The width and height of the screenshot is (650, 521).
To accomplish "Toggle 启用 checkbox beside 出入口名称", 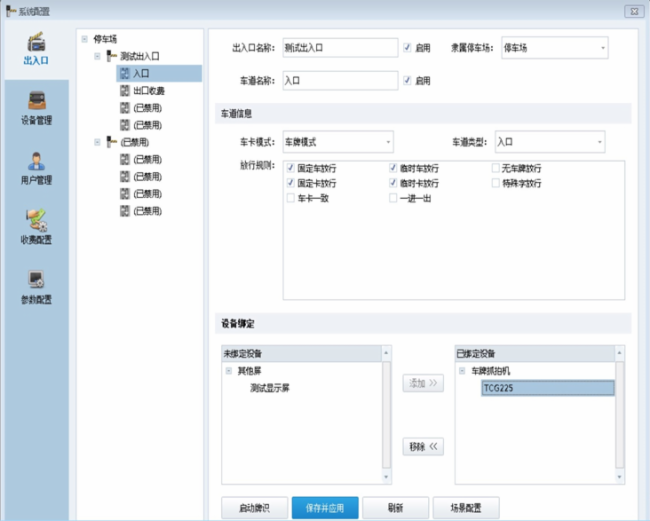I will pyautogui.click(x=407, y=47).
